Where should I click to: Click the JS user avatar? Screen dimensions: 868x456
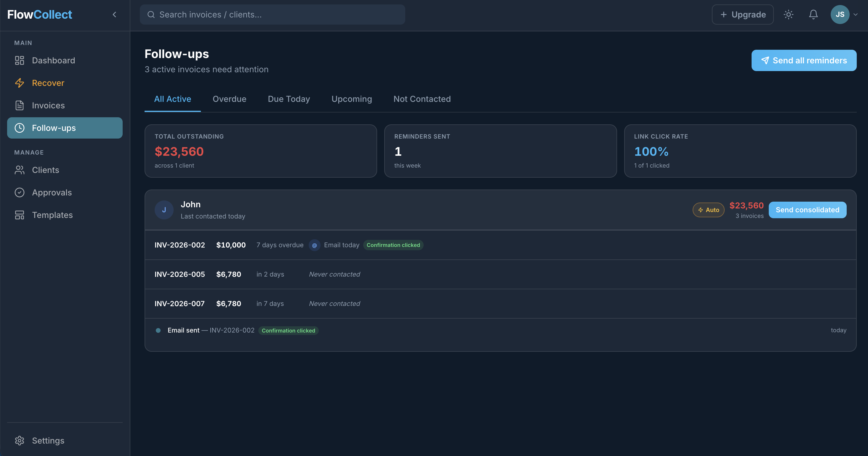coord(840,15)
